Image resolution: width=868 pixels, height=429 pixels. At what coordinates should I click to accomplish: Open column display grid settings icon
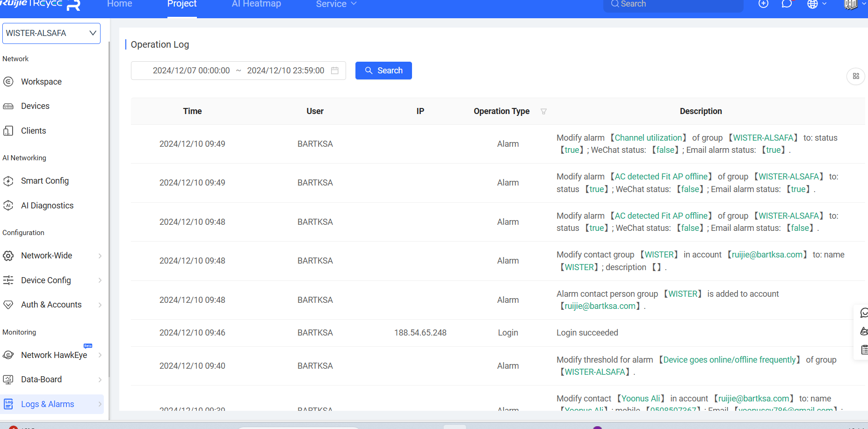pyautogui.click(x=856, y=76)
